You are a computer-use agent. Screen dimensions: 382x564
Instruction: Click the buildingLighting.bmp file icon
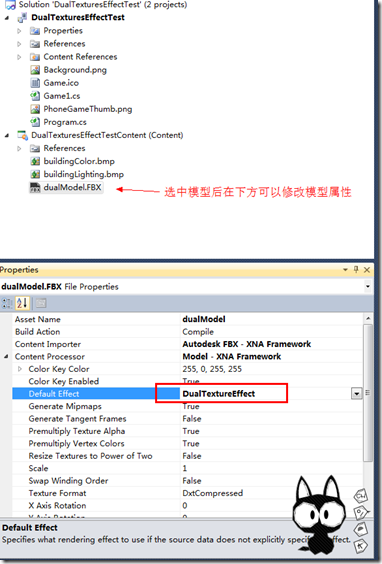coord(35,174)
